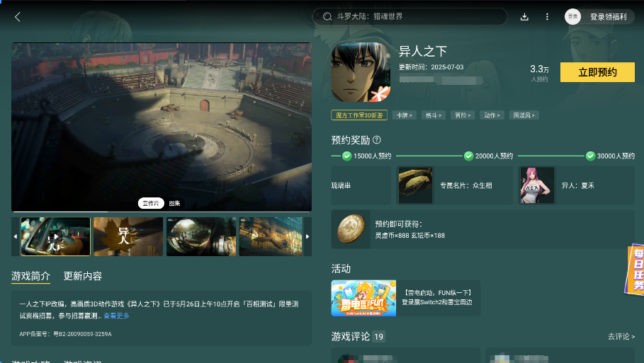The image size is (644, 363).
Task: Click the login avatar icon
Action: (572, 17)
